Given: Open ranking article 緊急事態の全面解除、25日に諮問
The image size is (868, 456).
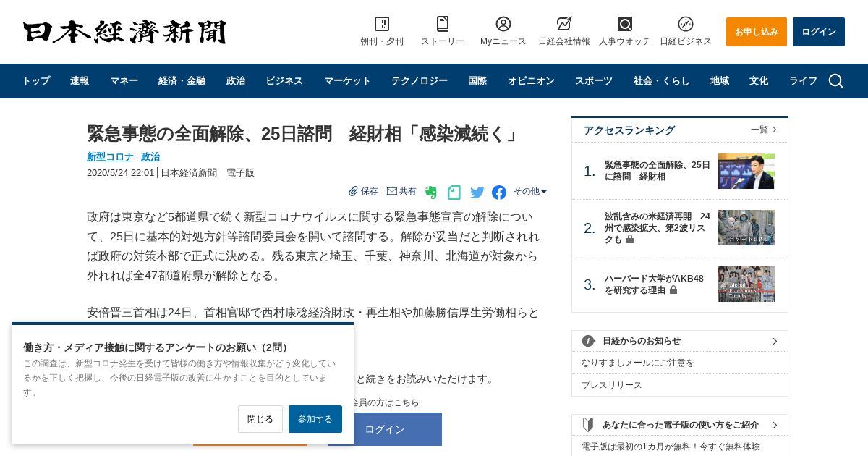Looking at the screenshot, I should coord(658,171).
